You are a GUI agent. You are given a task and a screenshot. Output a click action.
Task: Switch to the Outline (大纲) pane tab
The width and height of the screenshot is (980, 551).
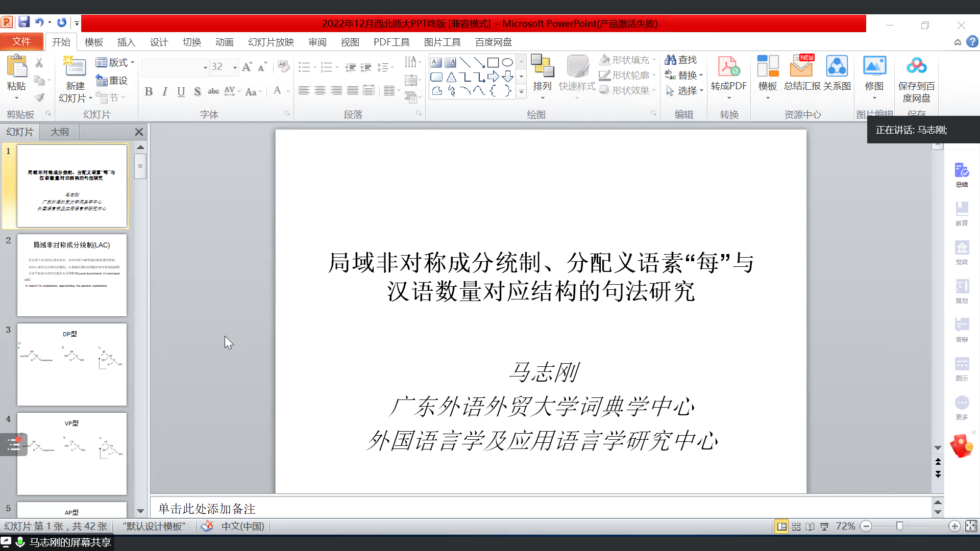[x=59, y=132]
